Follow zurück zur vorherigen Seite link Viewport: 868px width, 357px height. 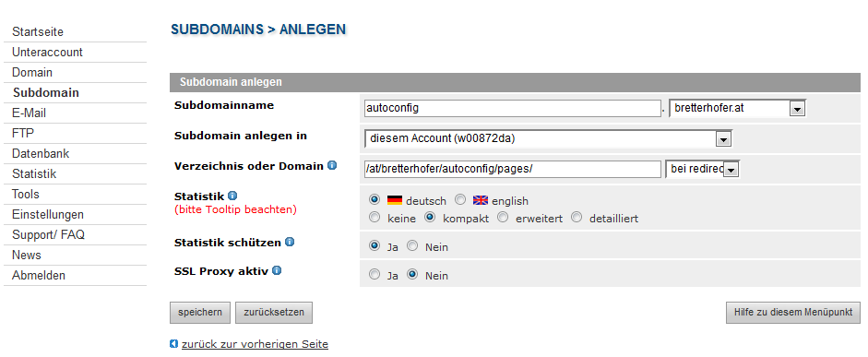[x=255, y=344]
